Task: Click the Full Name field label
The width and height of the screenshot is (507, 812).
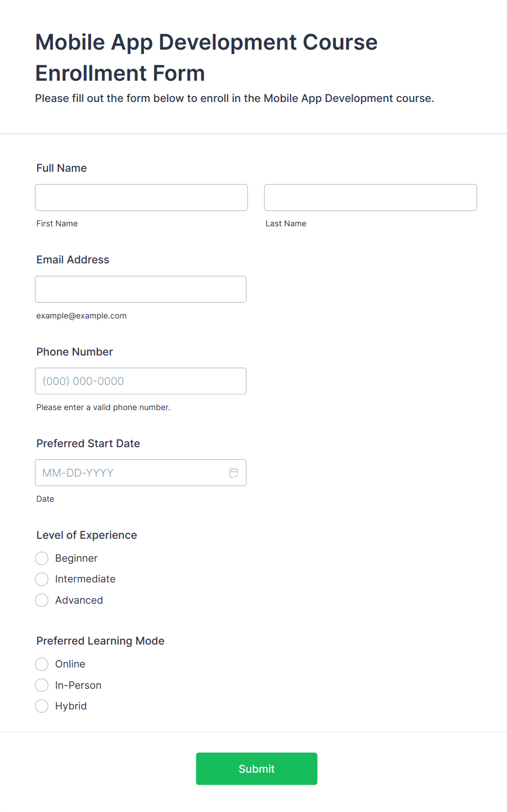Action: pyautogui.click(x=62, y=168)
